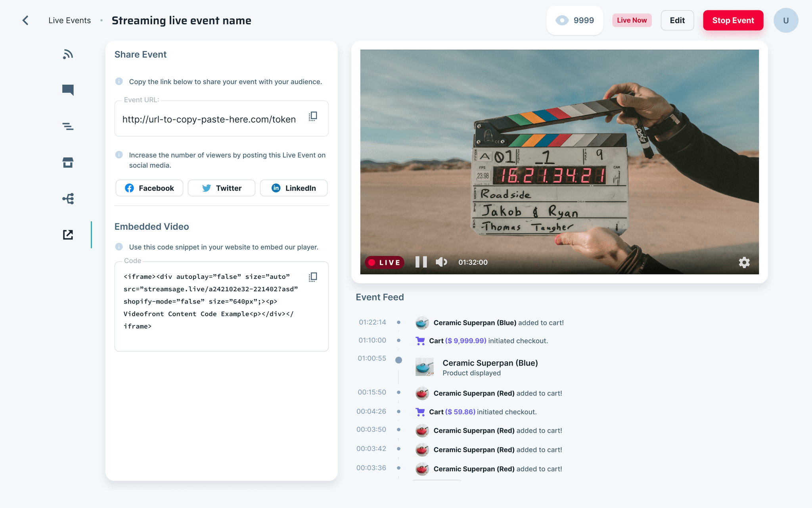Open the $ 9,999.99 cart link
The image size is (812, 508).
click(465, 341)
